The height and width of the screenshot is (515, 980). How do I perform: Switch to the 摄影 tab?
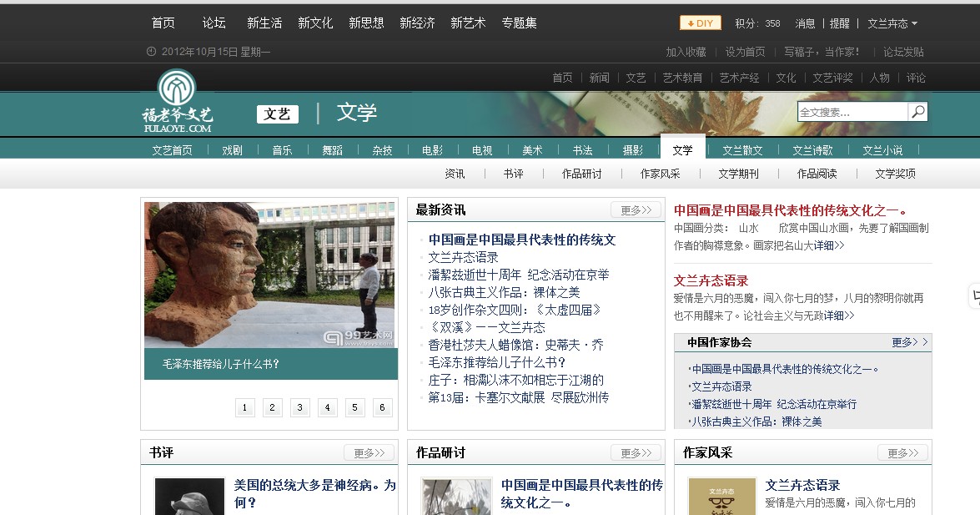coord(632,150)
